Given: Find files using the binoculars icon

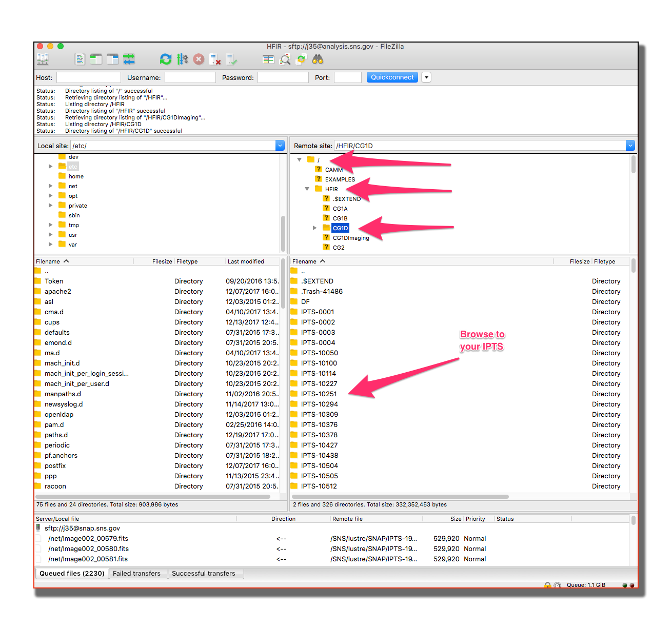Looking at the screenshot, I should click(x=318, y=59).
